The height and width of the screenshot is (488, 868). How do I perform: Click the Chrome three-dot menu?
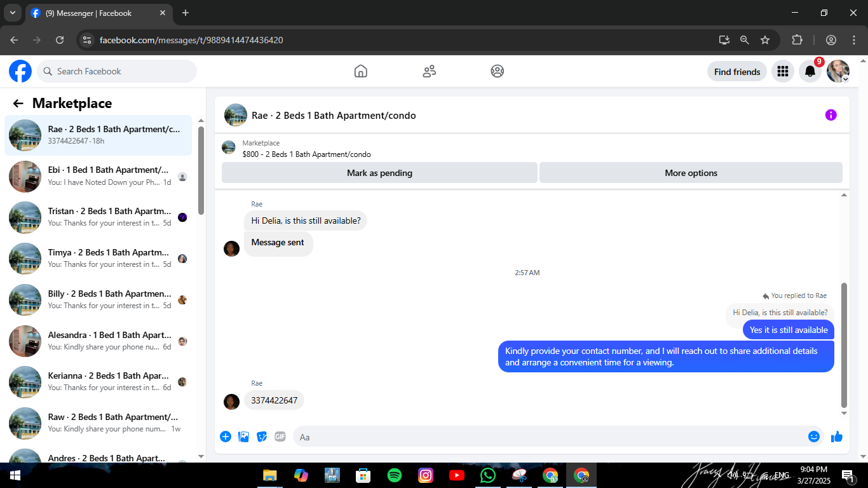[x=853, y=40]
